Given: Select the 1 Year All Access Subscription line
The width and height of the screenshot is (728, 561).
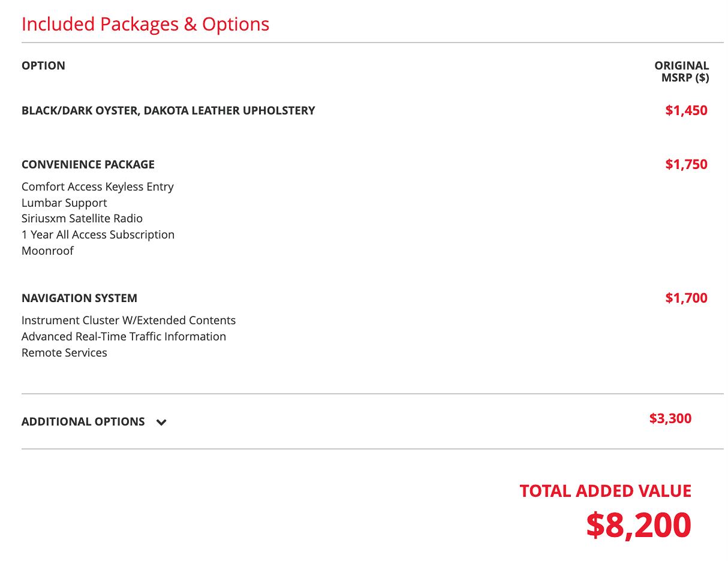Looking at the screenshot, I should point(98,235).
